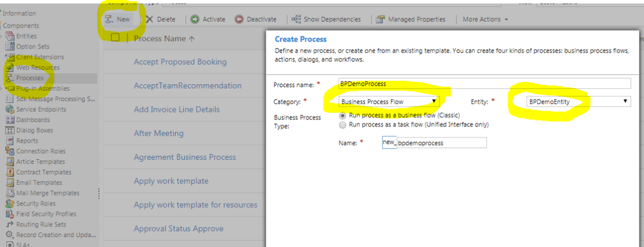Select the Security Roles label in sidebar
Screen dimensions: 644x247
coord(36,204)
